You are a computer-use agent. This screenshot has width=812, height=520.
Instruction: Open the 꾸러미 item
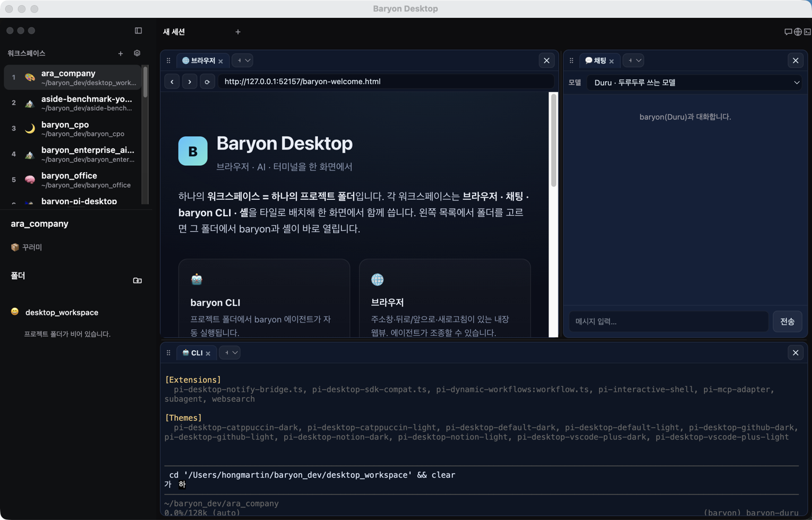click(27, 247)
